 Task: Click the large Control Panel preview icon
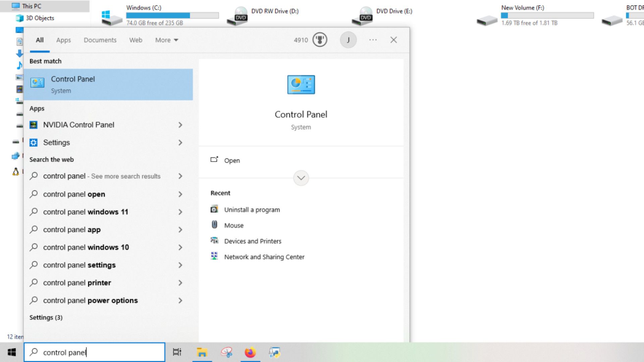pyautogui.click(x=301, y=84)
